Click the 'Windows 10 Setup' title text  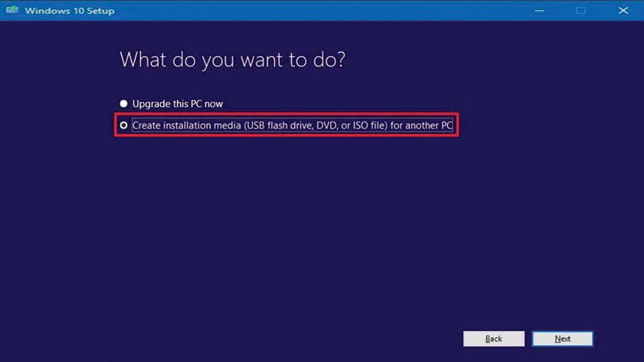coord(69,11)
